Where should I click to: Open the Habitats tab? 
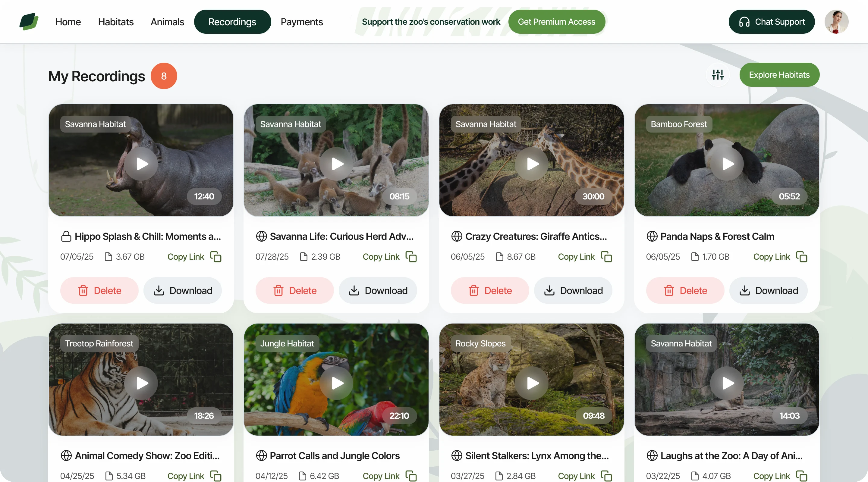(x=115, y=22)
